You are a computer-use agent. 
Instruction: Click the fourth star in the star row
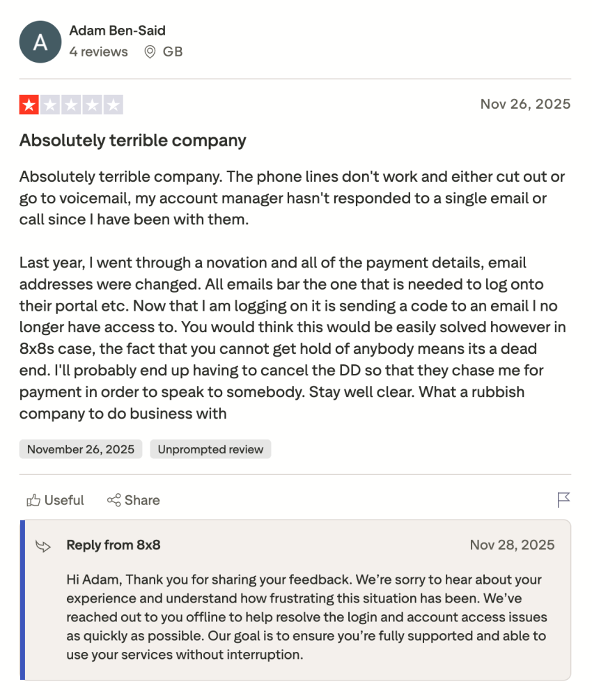tap(91, 104)
